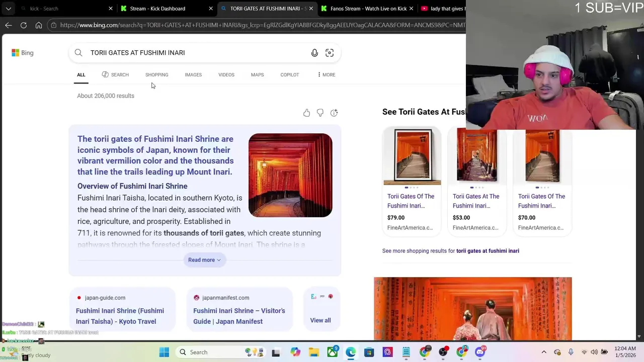Click the 'About 206,000 results' text

(x=106, y=96)
